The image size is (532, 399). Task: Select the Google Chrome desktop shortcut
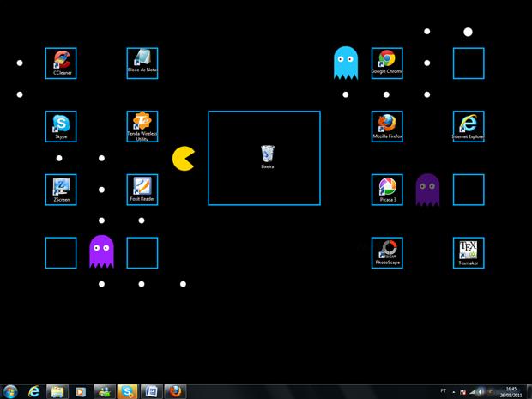tap(387, 63)
